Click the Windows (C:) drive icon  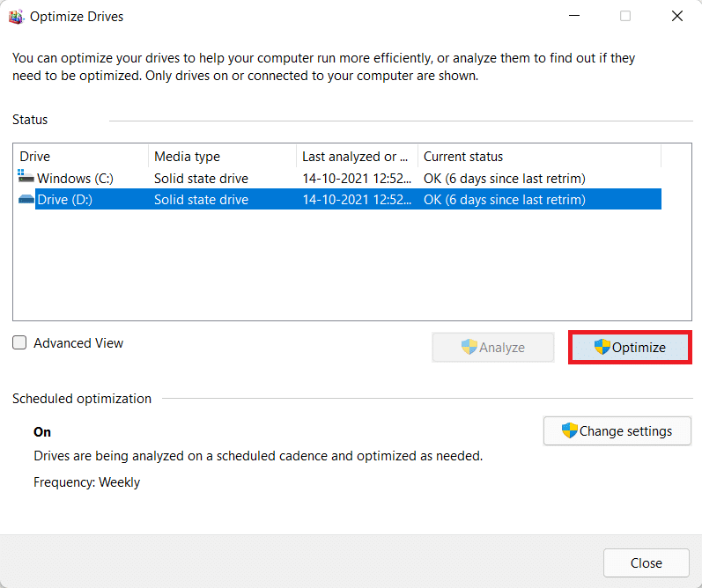(26, 178)
